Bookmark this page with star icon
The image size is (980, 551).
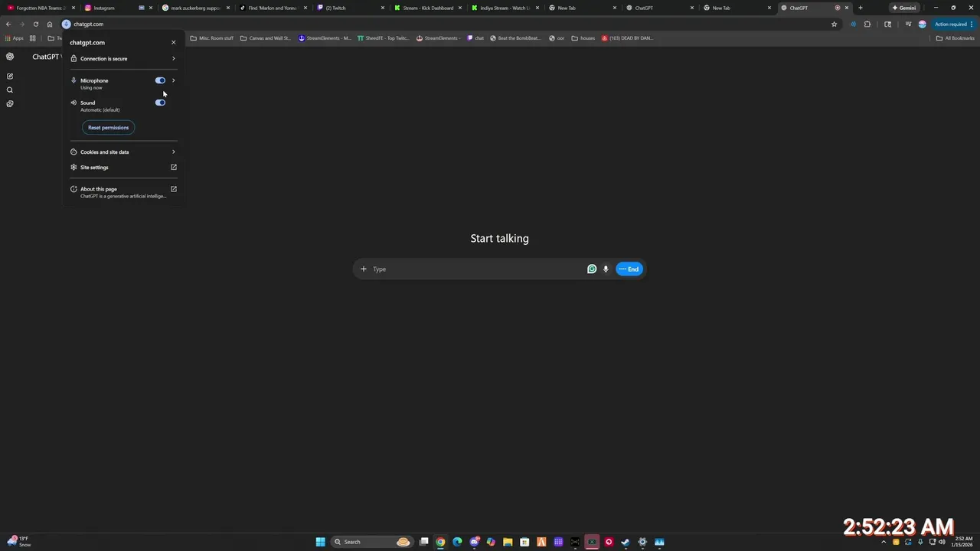click(835, 24)
